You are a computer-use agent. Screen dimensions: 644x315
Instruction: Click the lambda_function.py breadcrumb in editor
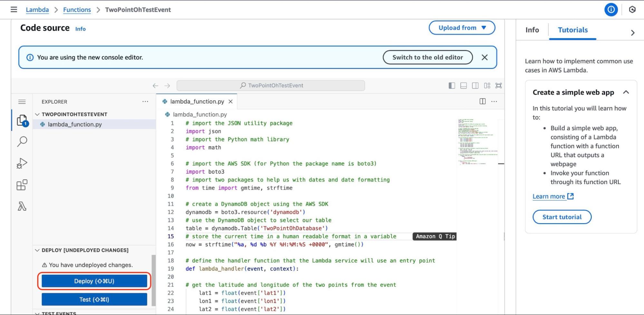click(x=200, y=114)
